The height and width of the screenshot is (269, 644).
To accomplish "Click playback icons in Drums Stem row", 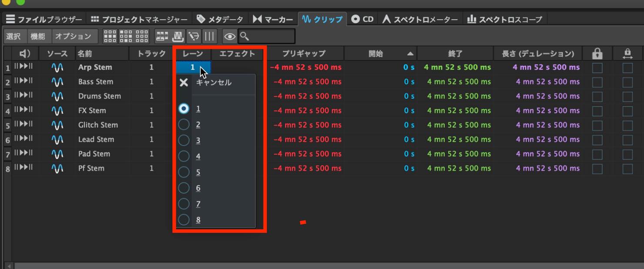I will [23, 95].
